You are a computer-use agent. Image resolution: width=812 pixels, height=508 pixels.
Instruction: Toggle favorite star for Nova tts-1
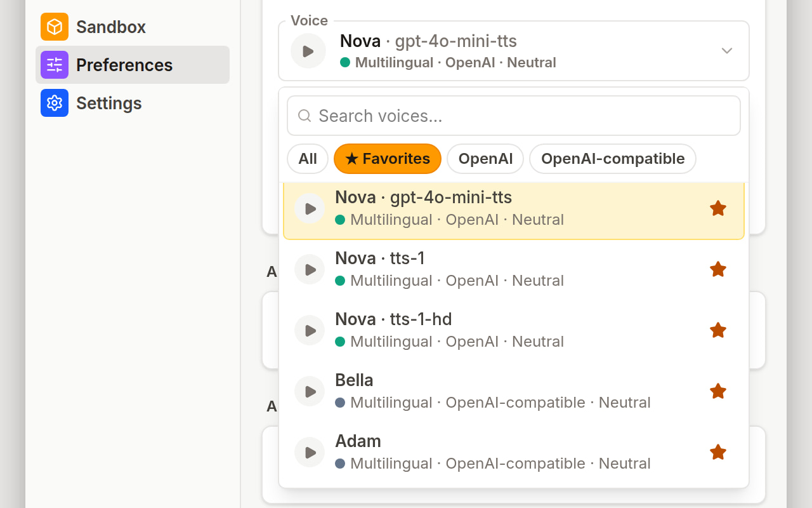718,269
